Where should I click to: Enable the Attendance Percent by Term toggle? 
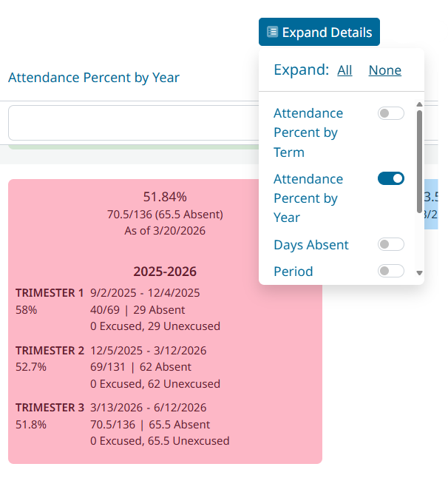391,113
